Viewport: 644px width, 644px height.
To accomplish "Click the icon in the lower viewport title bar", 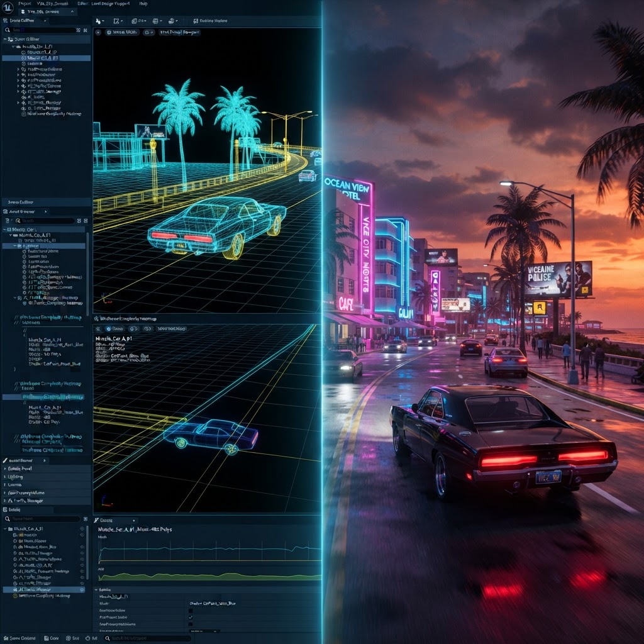I will [x=96, y=319].
